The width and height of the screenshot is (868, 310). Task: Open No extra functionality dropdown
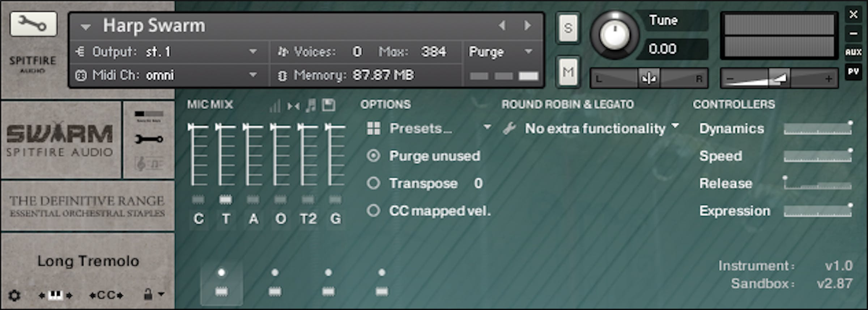[x=602, y=128]
